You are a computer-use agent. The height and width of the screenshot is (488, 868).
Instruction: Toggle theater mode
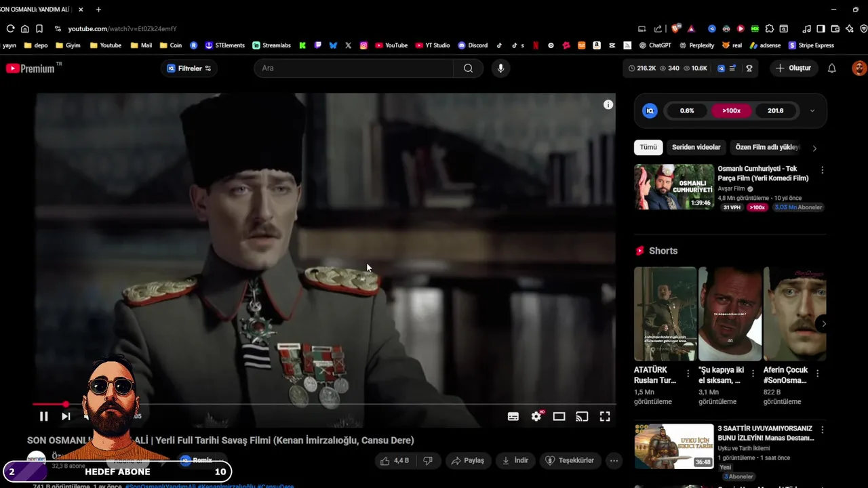coord(559,416)
